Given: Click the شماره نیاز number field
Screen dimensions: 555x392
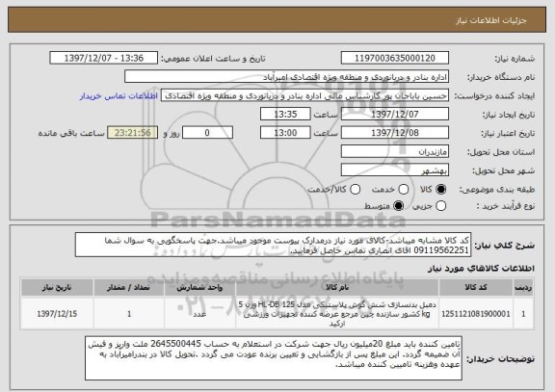Looking at the screenshot, I should (395, 58).
